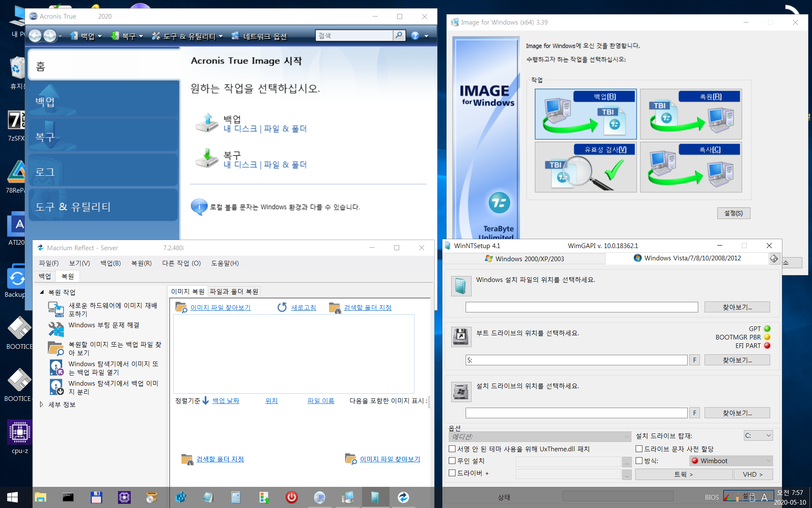812x508 pixels.
Task: Click the Acronis back navigation arrow
Action: [36, 36]
